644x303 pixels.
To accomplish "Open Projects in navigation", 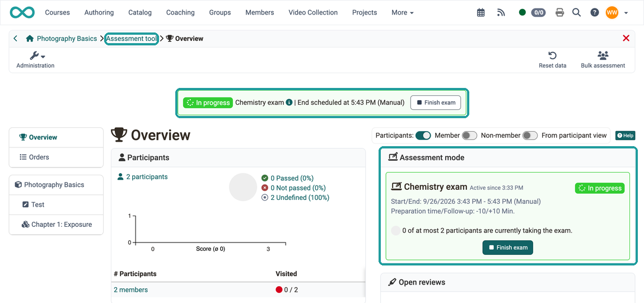I will click(365, 13).
